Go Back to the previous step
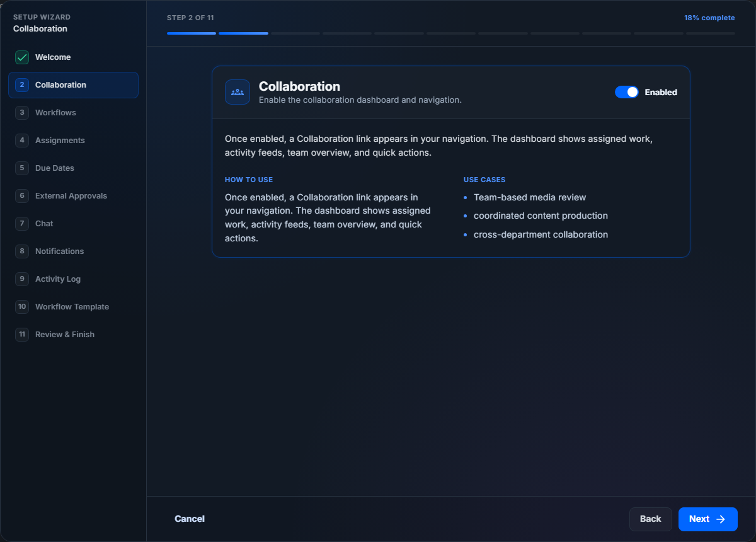756x542 pixels. click(651, 519)
